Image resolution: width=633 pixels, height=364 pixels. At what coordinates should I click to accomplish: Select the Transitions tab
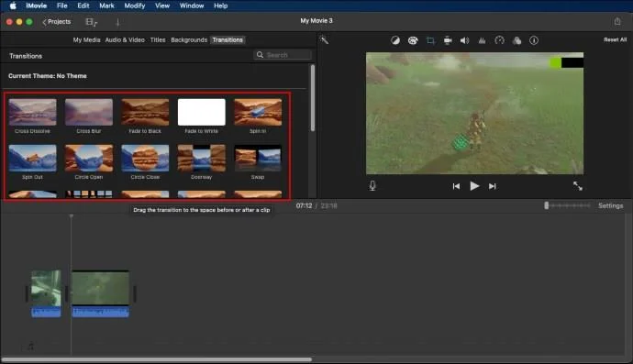pyautogui.click(x=228, y=40)
